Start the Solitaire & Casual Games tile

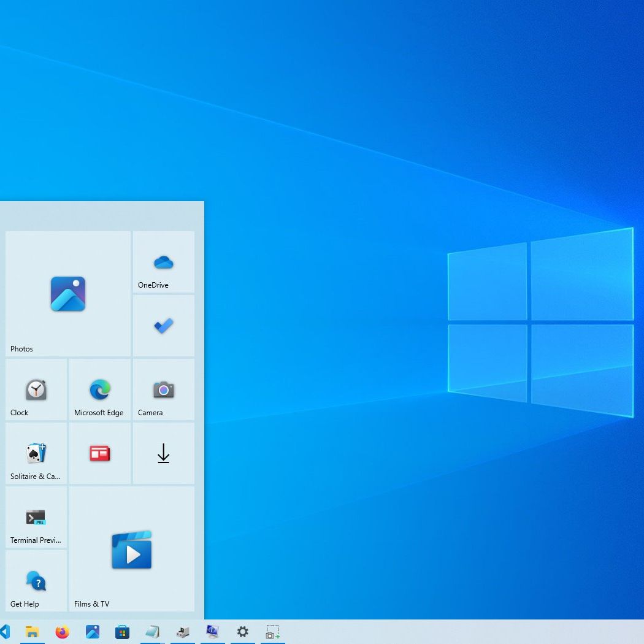pyautogui.click(x=36, y=453)
